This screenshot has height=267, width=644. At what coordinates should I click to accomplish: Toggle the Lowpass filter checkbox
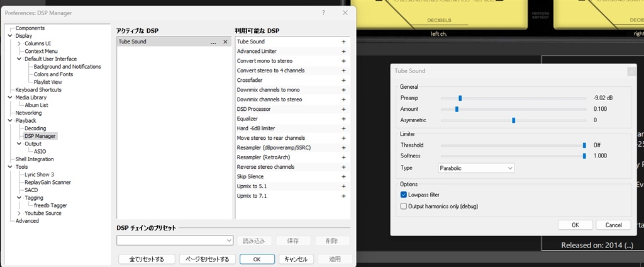(404, 195)
